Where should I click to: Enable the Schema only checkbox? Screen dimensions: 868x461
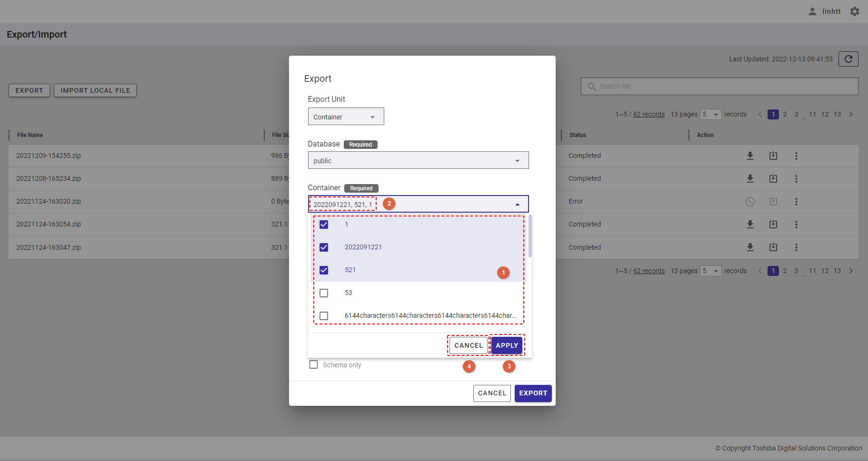coord(313,365)
